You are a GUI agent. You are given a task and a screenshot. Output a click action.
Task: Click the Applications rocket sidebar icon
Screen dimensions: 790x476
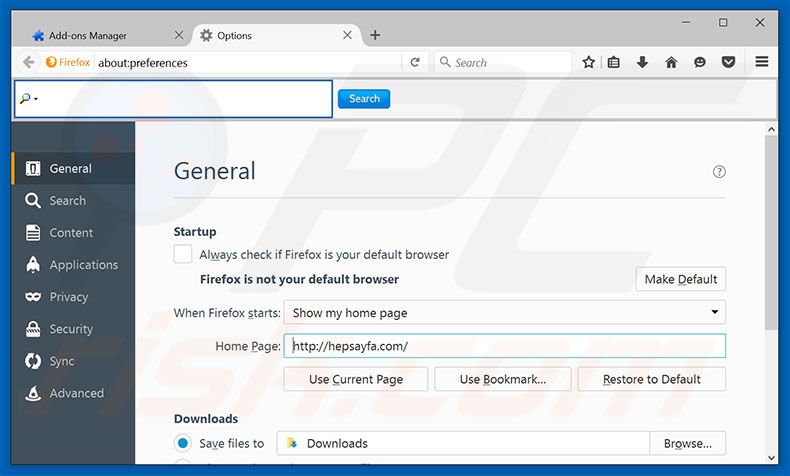point(33,264)
